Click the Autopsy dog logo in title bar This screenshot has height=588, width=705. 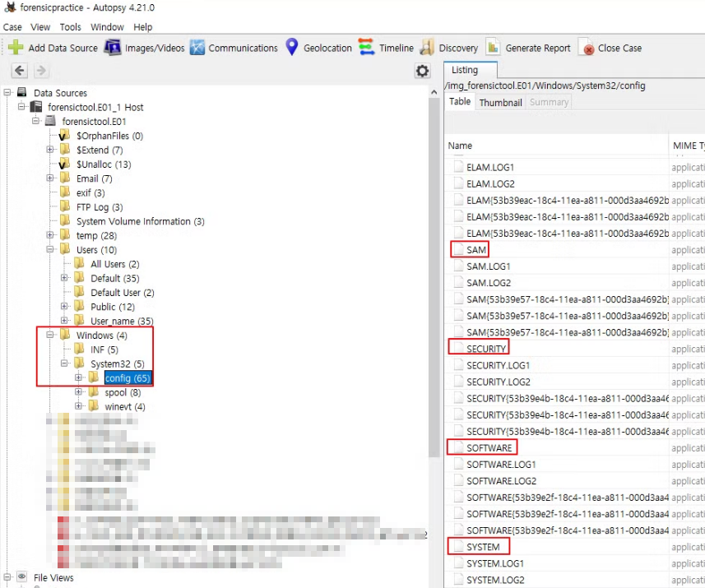point(9,7)
